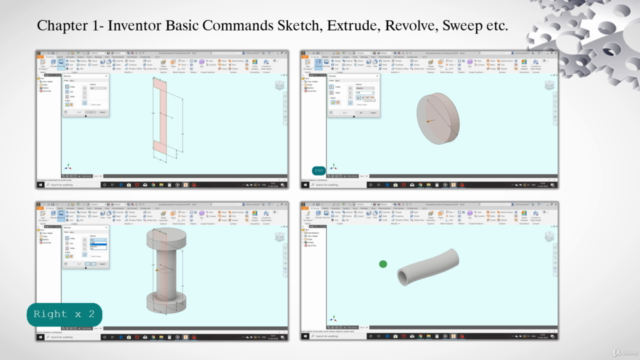
Task: Close the Revolve dialog in profile sketch screenshot
Action: pyautogui.click(x=106, y=76)
